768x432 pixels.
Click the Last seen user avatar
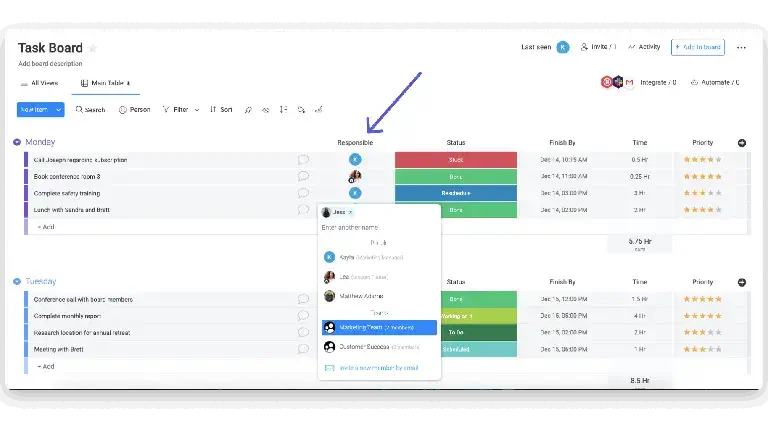pyautogui.click(x=563, y=47)
